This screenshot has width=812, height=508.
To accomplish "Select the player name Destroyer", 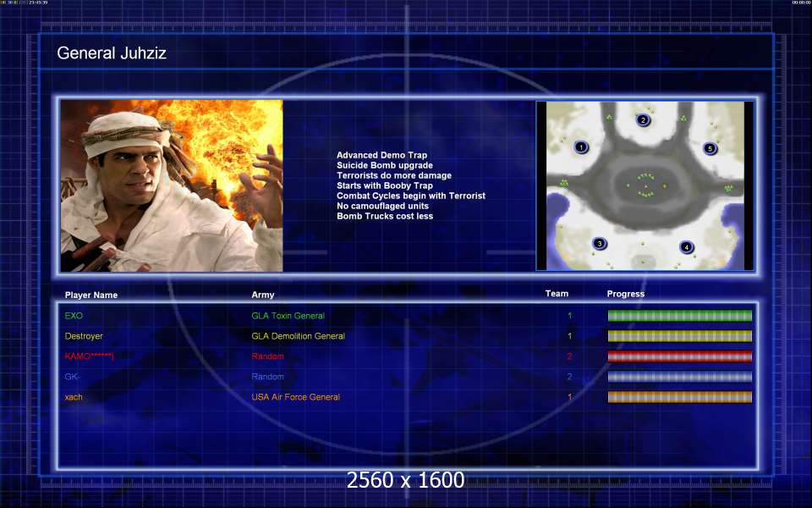I will pyautogui.click(x=84, y=336).
